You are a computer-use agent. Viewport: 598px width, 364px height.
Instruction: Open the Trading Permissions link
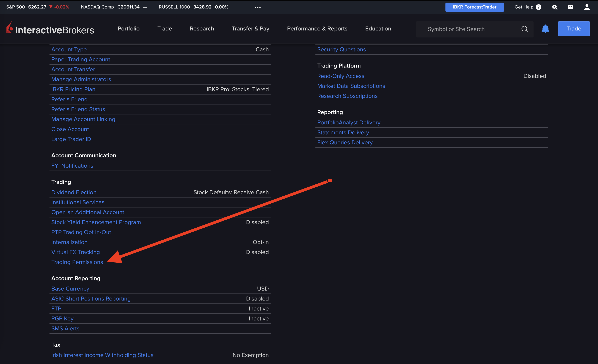tap(77, 262)
